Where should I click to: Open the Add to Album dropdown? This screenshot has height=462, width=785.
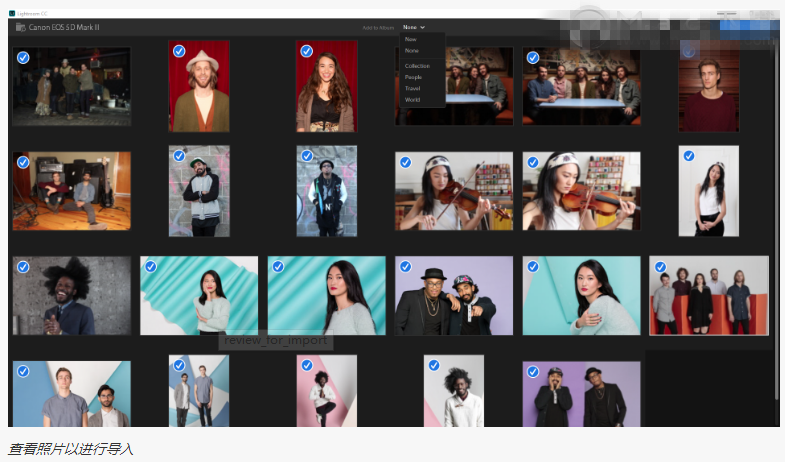pos(414,27)
